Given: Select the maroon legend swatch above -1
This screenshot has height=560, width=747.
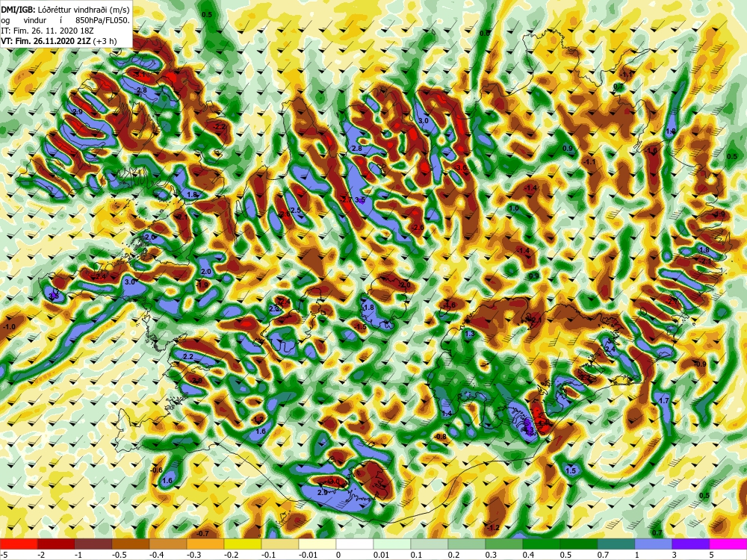Looking at the screenshot, I should click(93, 544).
